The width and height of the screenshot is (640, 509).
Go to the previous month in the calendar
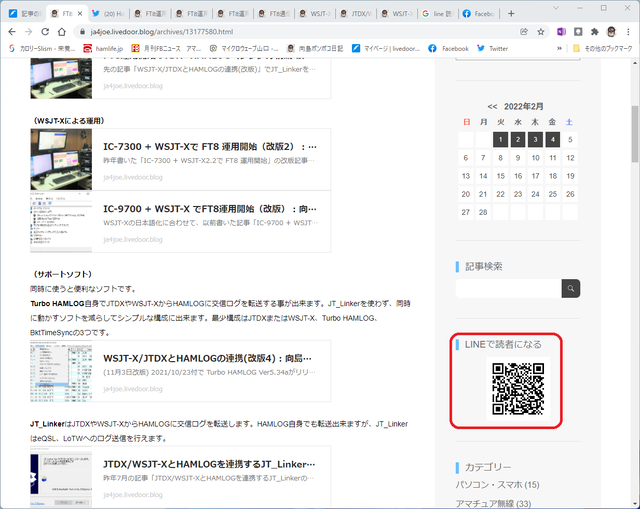point(492,107)
